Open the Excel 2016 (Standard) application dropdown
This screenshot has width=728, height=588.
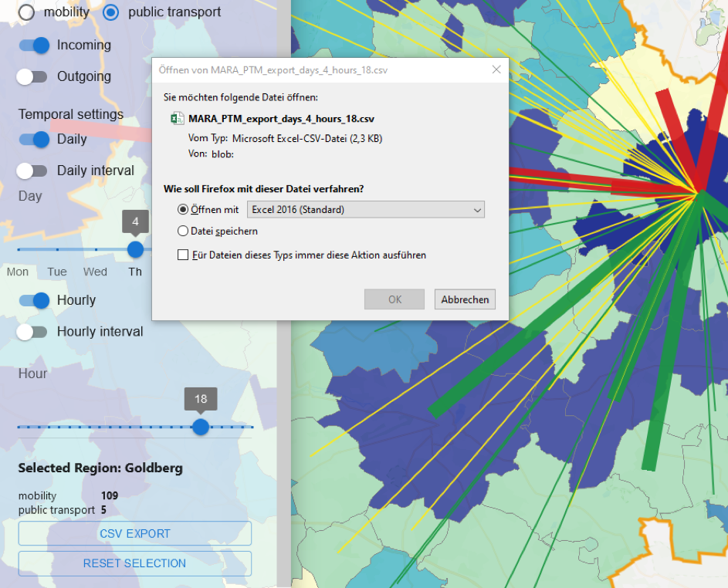pos(366,209)
